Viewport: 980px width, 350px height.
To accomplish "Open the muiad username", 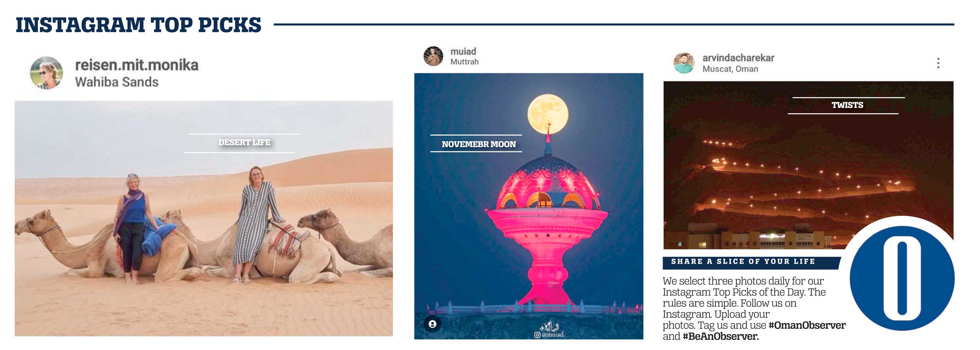I will coord(463,51).
